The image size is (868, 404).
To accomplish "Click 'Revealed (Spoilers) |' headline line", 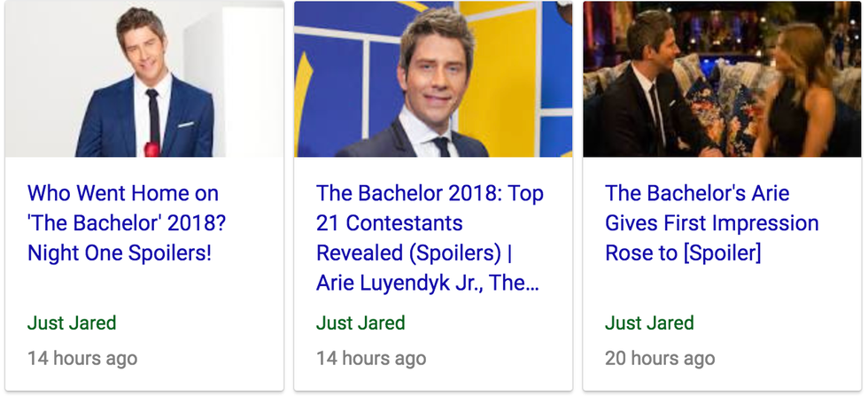I will [x=415, y=253].
